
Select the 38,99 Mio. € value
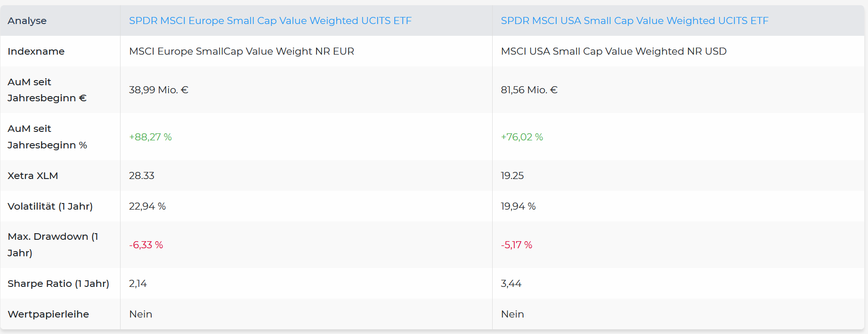point(158,90)
